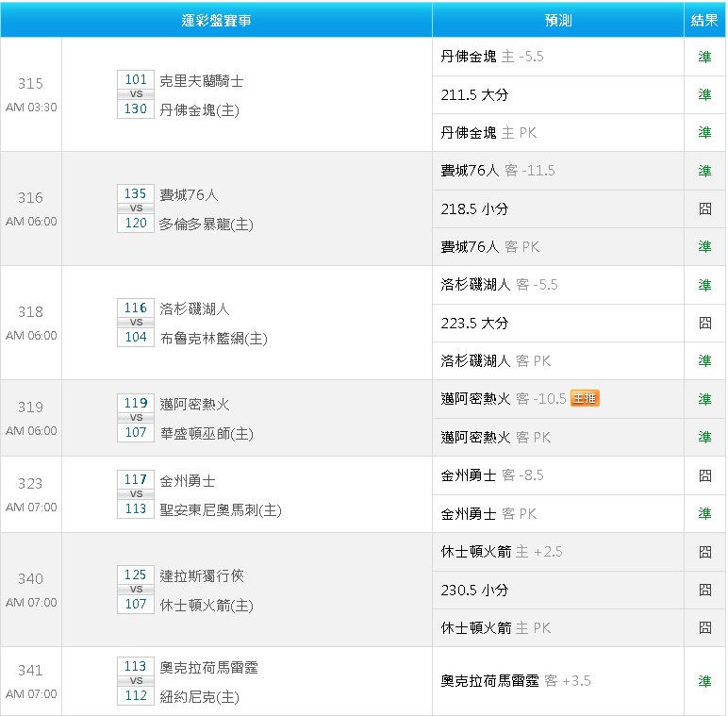Click game number 341
The image size is (728, 716).
tap(30, 671)
